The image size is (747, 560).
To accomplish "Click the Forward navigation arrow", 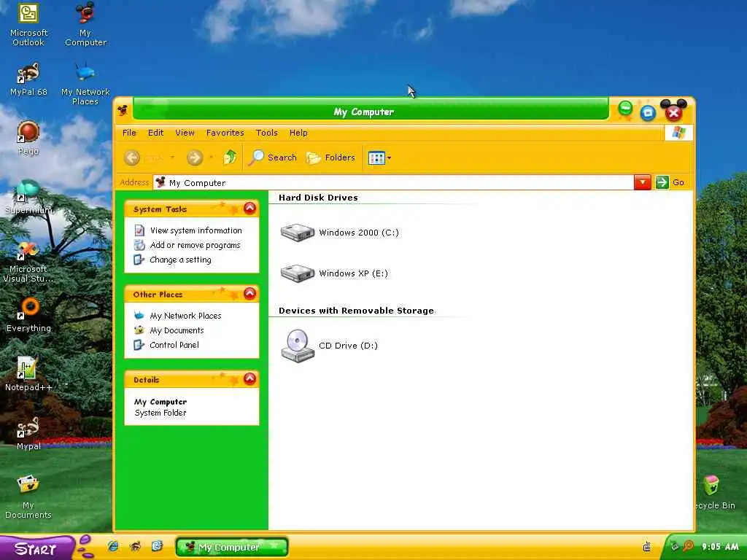I will [x=194, y=157].
